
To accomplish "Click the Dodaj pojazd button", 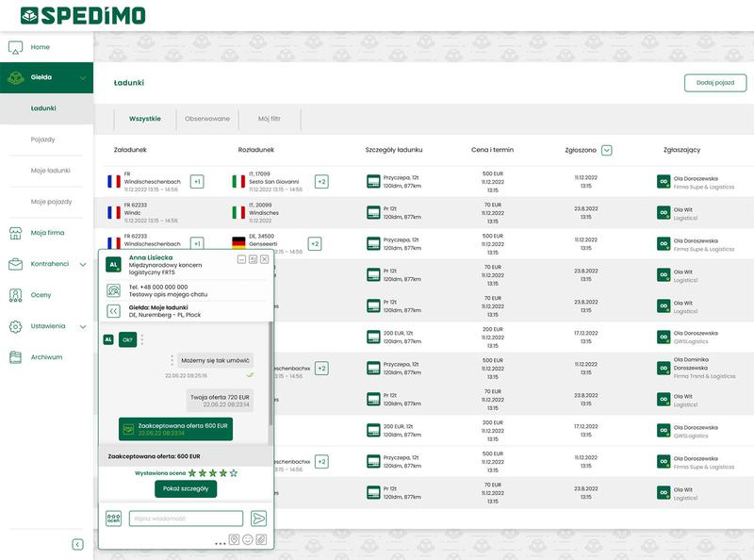I will [x=714, y=83].
